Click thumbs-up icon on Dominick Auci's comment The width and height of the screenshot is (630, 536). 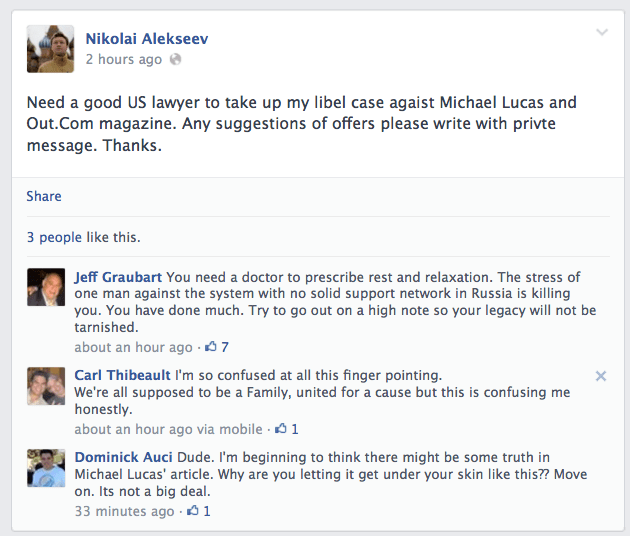[193, 511]
